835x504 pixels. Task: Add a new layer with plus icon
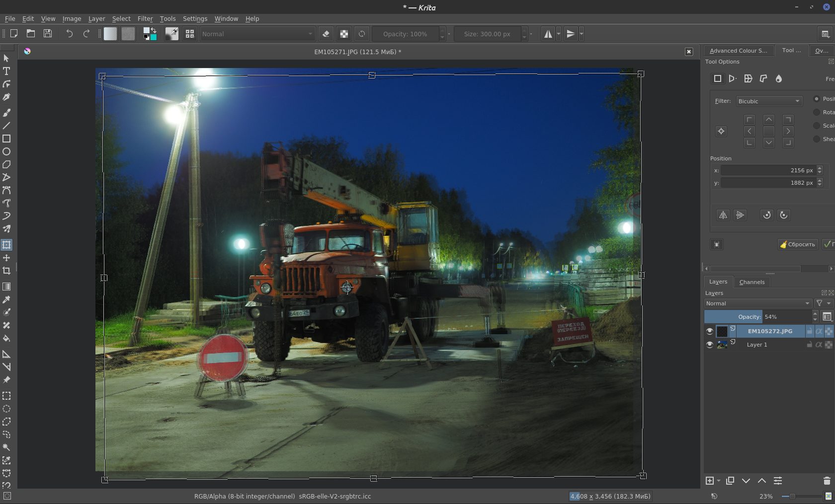710,481
